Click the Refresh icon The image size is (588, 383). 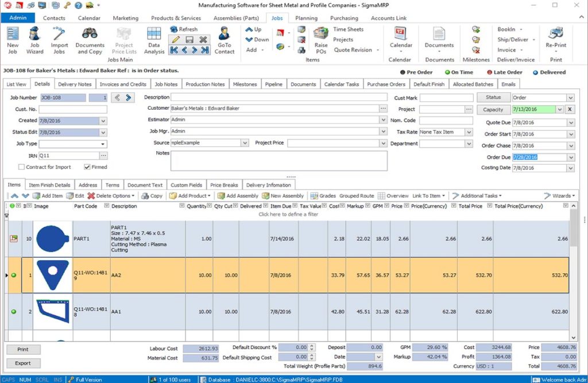[173, 29]
